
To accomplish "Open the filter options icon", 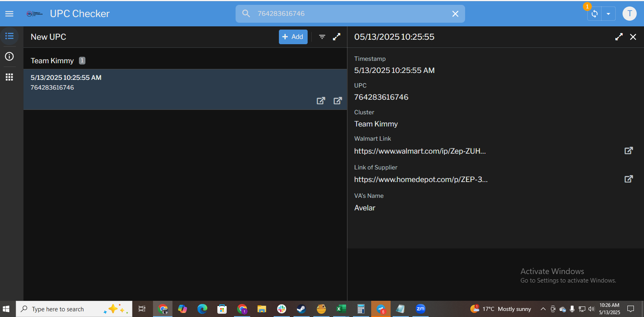I will [322, 37].
